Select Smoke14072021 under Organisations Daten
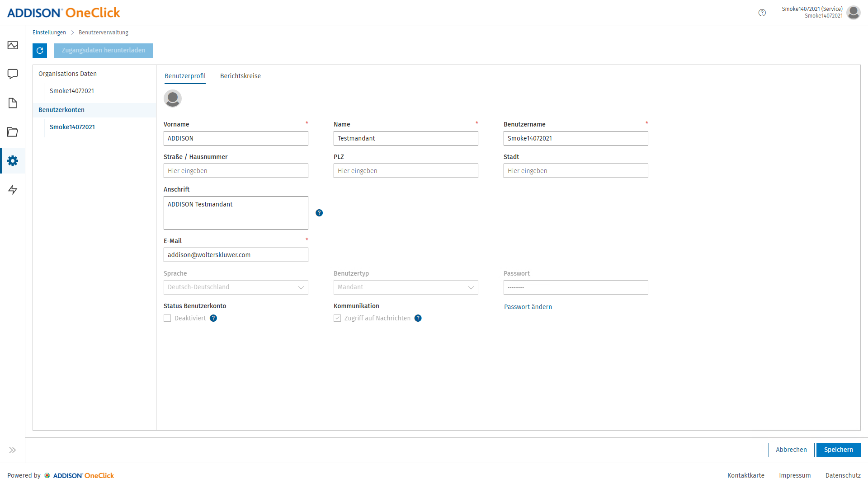 72,91
